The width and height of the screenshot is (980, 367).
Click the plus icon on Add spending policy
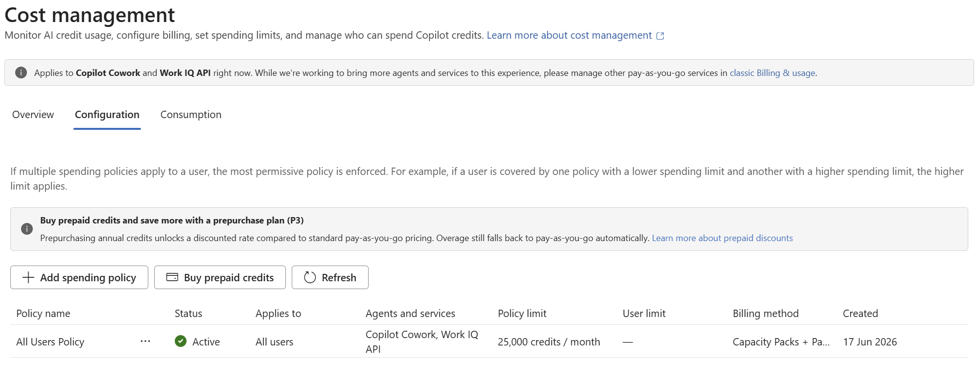[28, 277]
